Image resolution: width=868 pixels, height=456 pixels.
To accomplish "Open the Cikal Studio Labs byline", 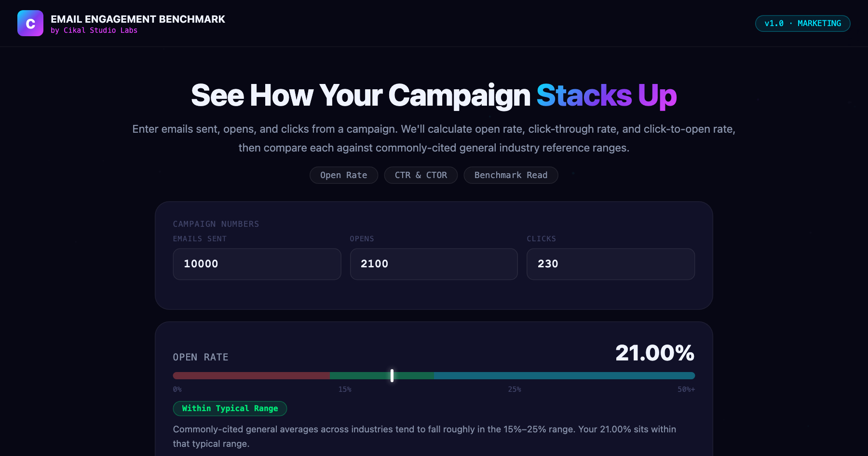I will point(94,30).
